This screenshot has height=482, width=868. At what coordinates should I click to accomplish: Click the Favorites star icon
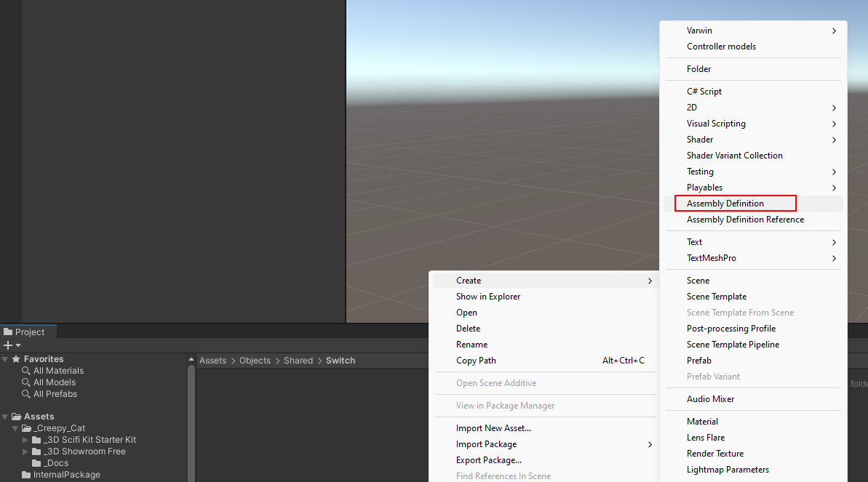[16, 359]
